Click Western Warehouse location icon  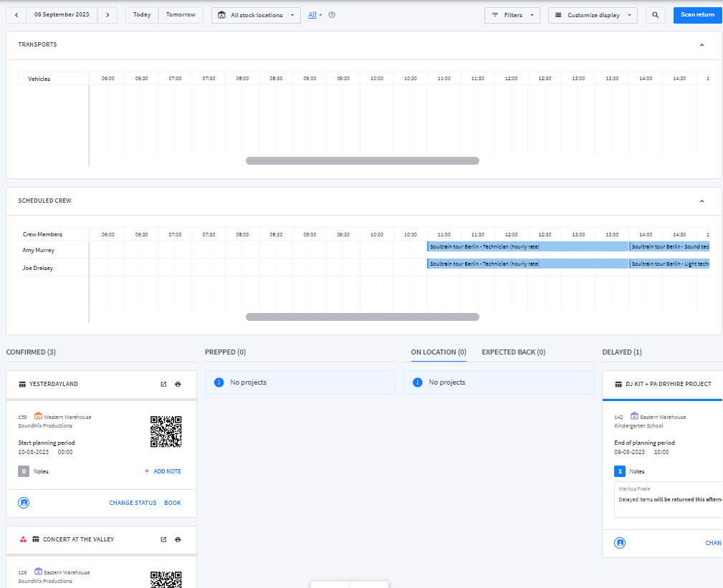pyautogui.click(x=38, y=416)
